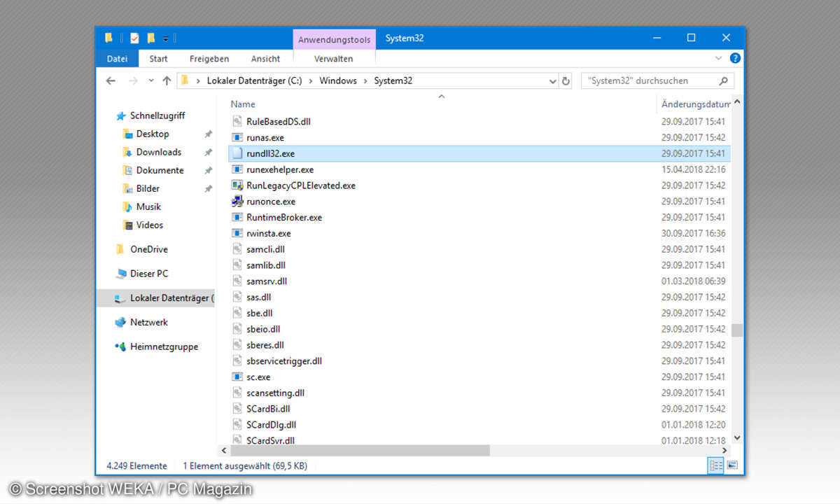Click the search magnifier icon
Viewport: 840px width, 504px height.
[x=724, y=80]
